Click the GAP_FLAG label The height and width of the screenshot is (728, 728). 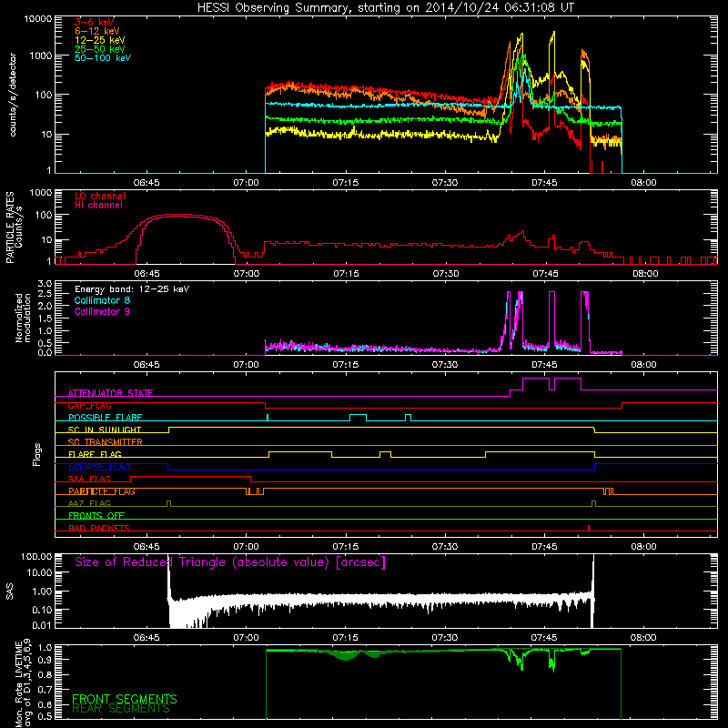point(89,405)
